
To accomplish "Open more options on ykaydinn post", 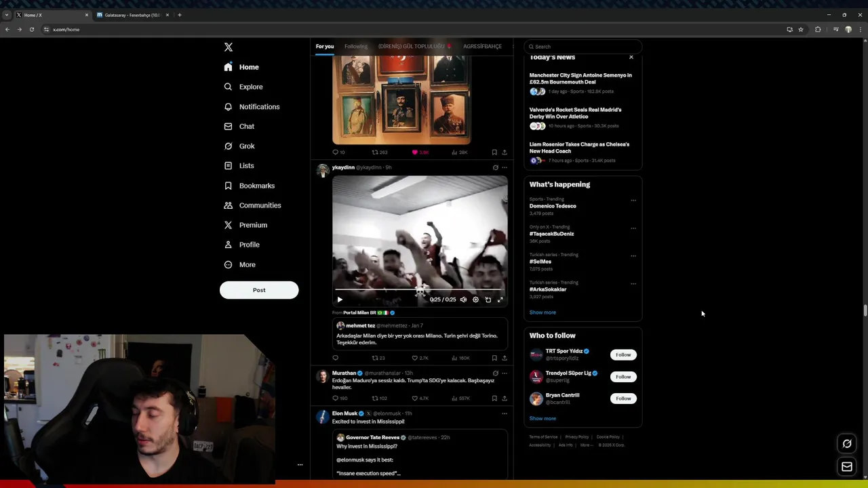I will pyautogui.click(x=505, y=167).
